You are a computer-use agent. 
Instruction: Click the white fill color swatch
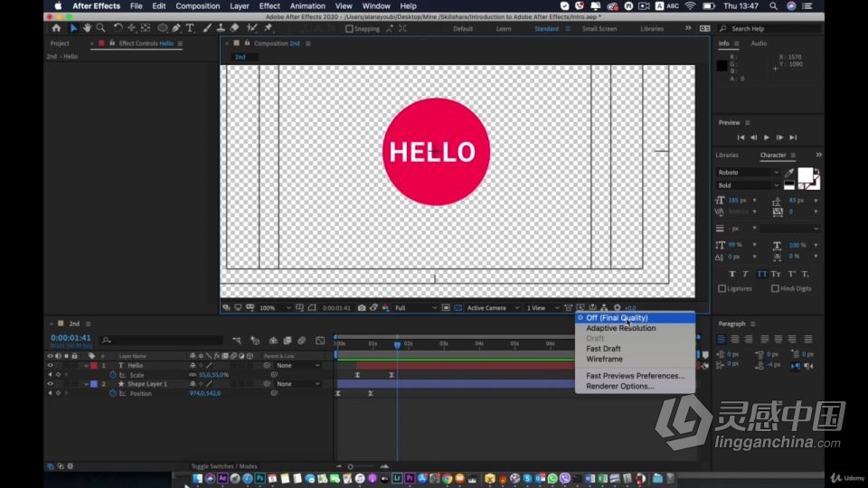[805, 175]
